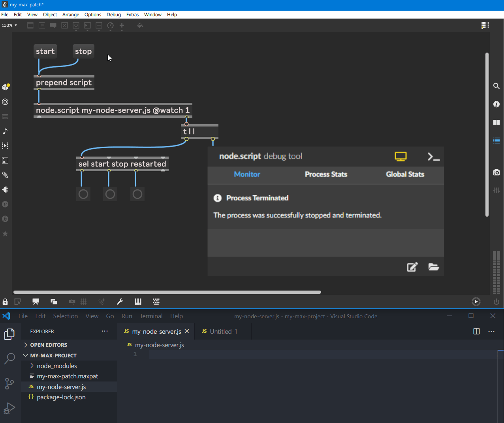Image resolution: width=504 pixels, height=423 pixels.
Task: Open the Max Extras menu
Action: 132,15
